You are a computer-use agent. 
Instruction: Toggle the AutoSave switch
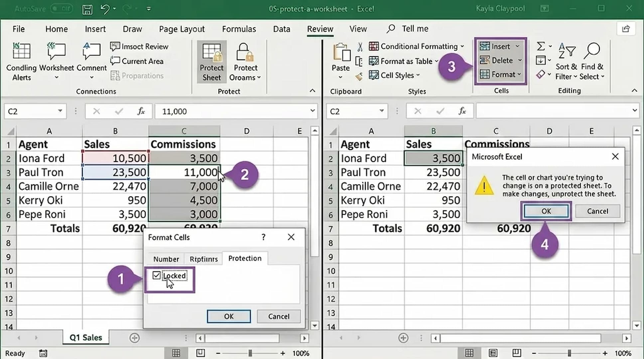point(62,9)
